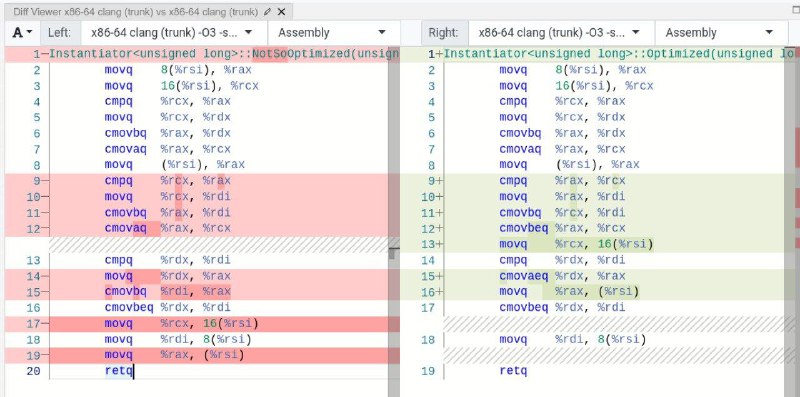800x397 pixels.
Task: Click the added 'movq %rcx, 16(%rsi)' line on the right
Action: (576, 244)
